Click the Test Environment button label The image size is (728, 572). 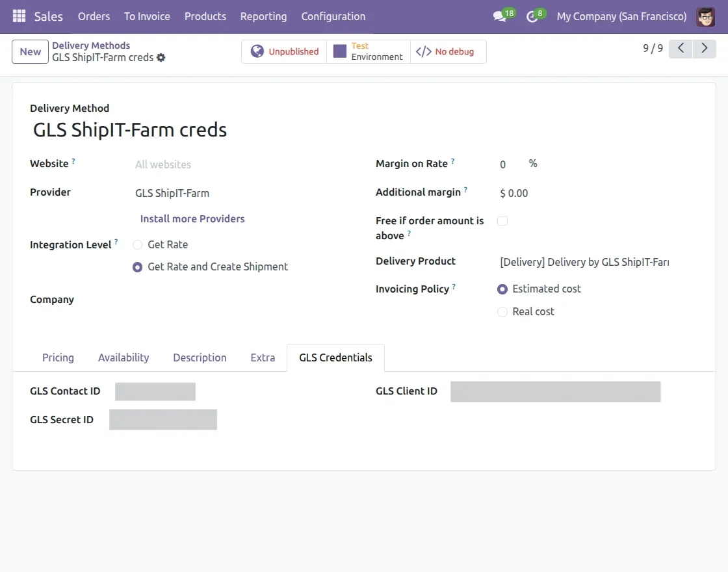376,51
